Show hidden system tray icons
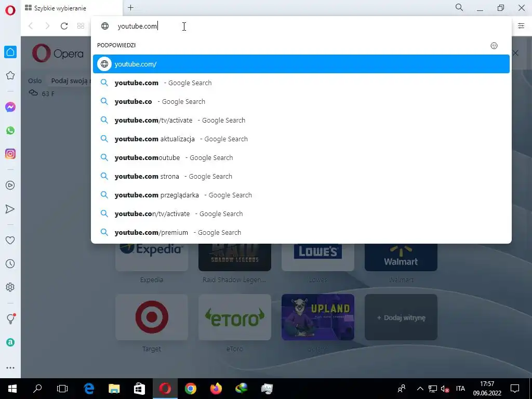Viewport: 532px width, 399px height. 420,389
